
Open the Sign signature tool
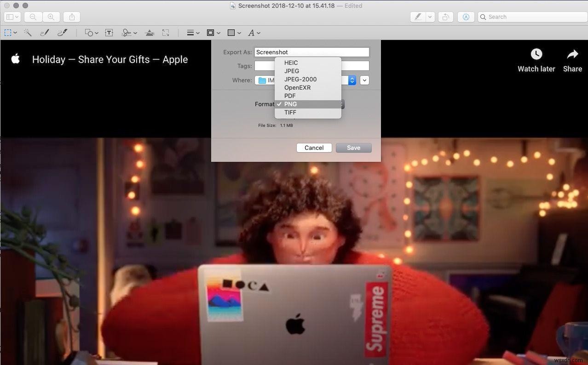tap(126, 32)
